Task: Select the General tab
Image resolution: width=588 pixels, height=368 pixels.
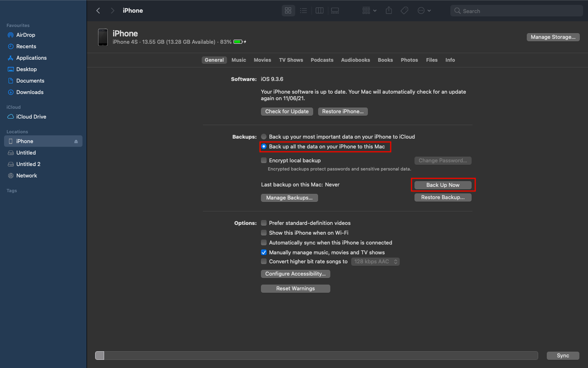Action: click(214, 60)
